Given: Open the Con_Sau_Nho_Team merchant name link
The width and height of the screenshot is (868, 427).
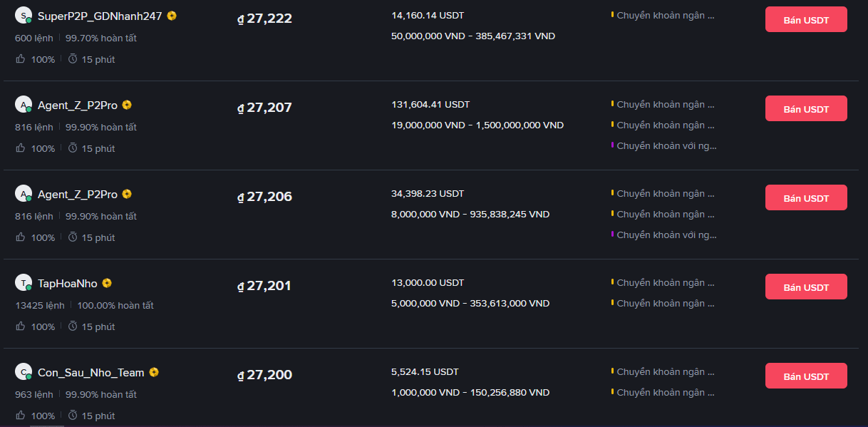Looking at the screenshot, I should pyautogui.click(x=91, y=372).
